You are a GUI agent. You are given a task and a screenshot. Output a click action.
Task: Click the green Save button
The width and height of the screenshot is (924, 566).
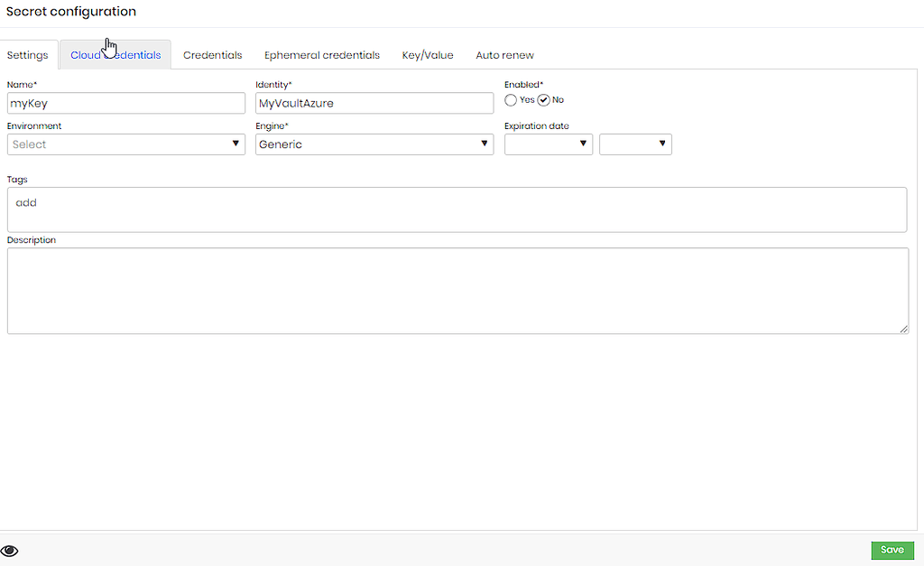[892, 550]
